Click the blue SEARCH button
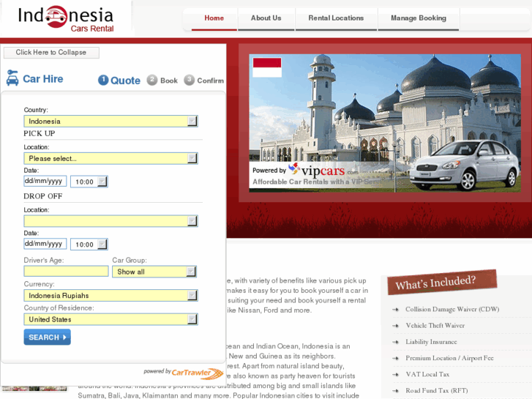Image resolution: width=532 pixels, height=399 pixels. (47, 338)
